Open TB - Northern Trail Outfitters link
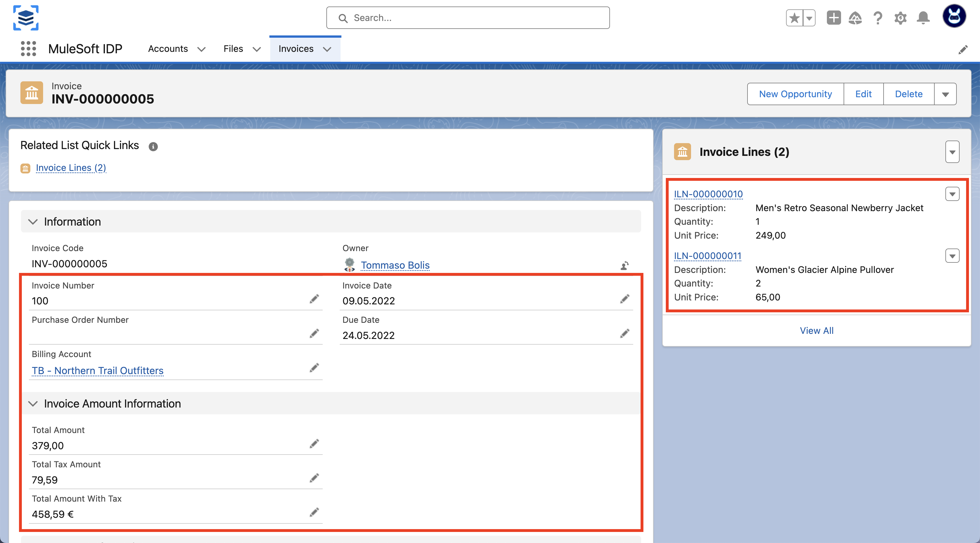 [97, 370]
